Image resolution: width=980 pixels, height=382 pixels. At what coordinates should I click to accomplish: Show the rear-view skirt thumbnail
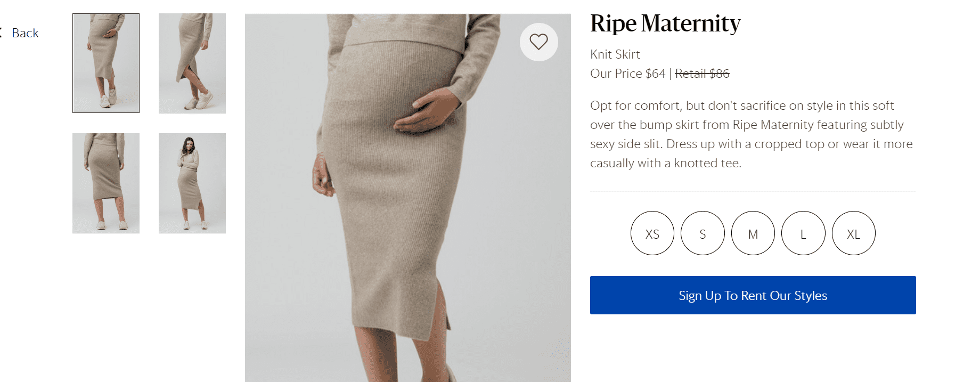click(x=106, y=183)
